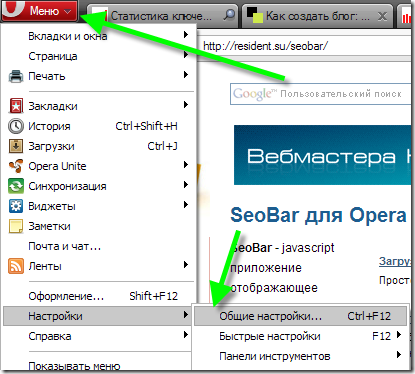Screen dimensions: 415x374
Task: Expand the Панели инструментов arrow
Action: pyautogui.click(x=399, y=355)
